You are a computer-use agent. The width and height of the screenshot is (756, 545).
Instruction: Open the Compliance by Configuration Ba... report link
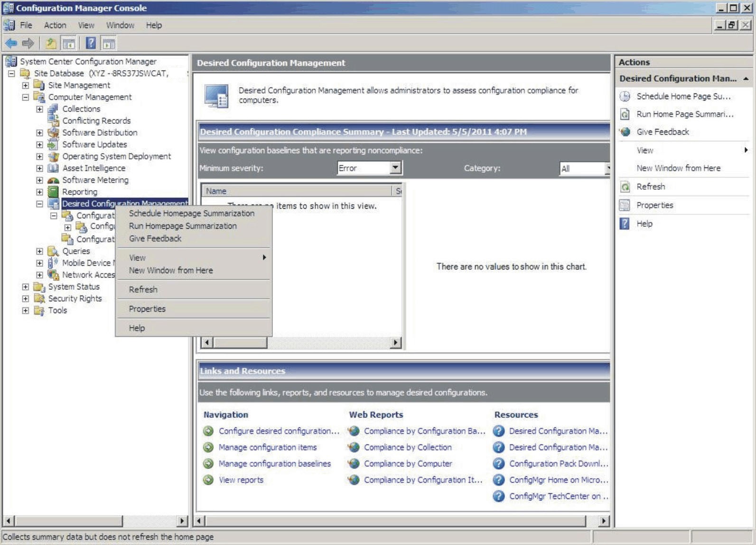click(x=425, y=431)
